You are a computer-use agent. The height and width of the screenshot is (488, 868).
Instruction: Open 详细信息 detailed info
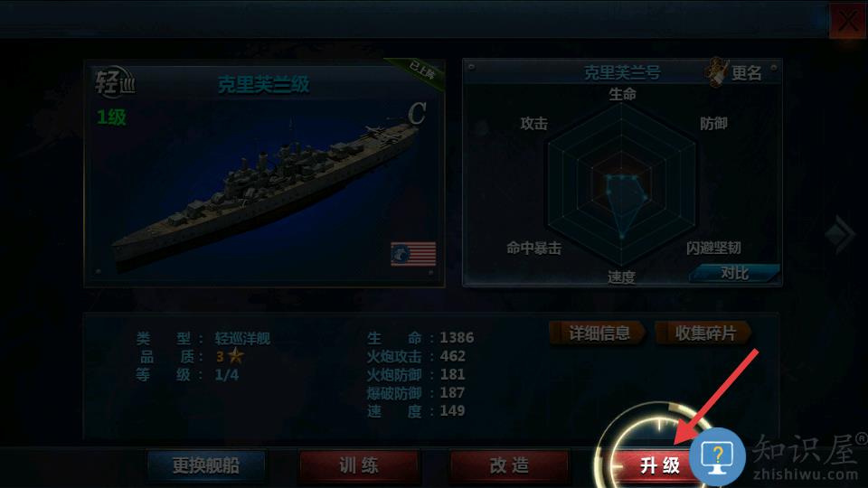[598, 333]
